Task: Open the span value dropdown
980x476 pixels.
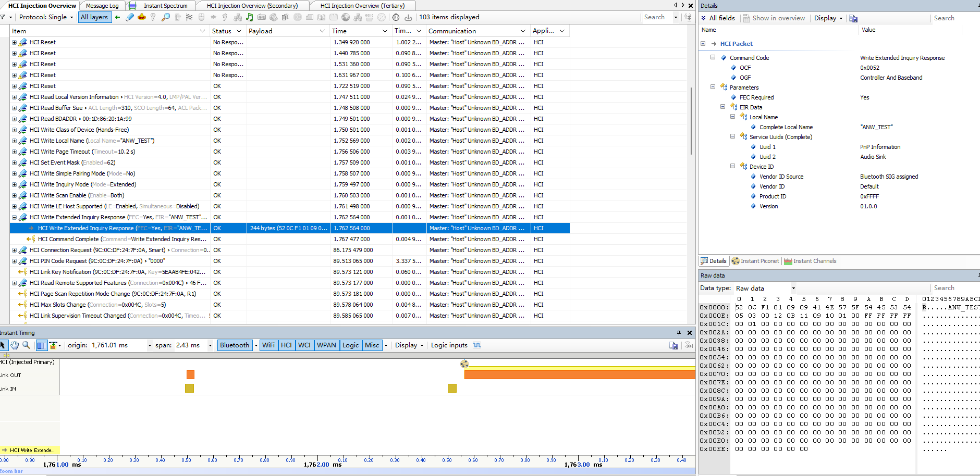Action: click(x=210, y=345)
